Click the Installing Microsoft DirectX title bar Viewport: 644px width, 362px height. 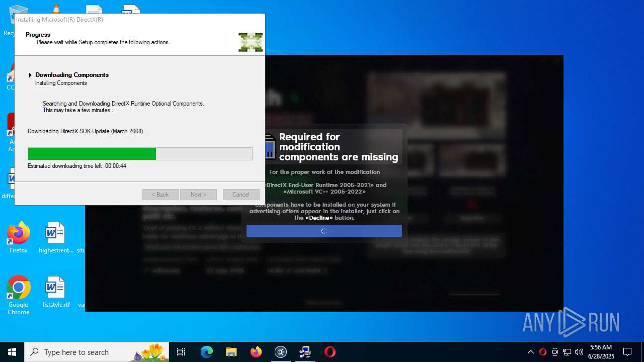140,20
